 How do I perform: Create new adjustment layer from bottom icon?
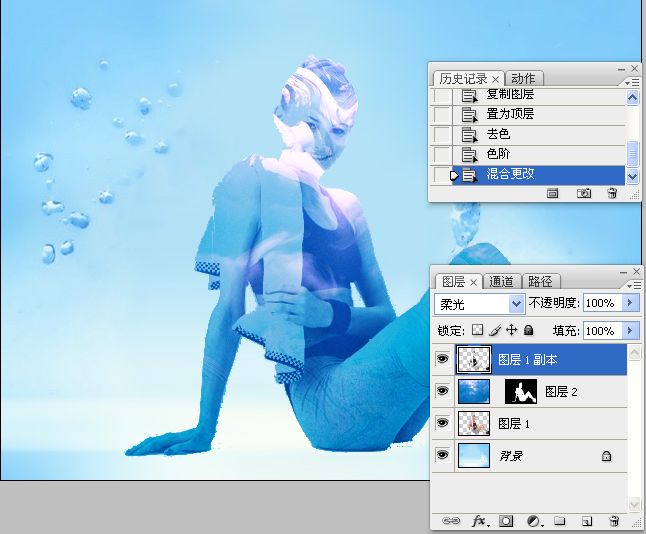point(534,521)
